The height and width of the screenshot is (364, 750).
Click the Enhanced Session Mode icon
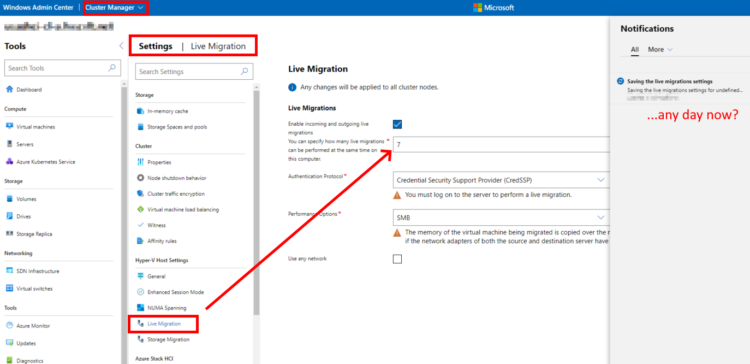point(140,292)
